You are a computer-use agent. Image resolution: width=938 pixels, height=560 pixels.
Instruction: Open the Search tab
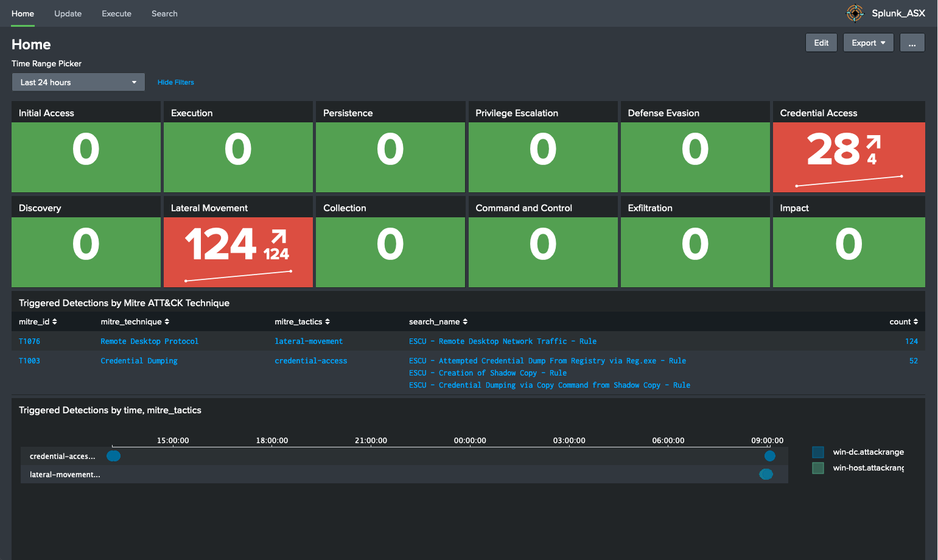[164, 13]
